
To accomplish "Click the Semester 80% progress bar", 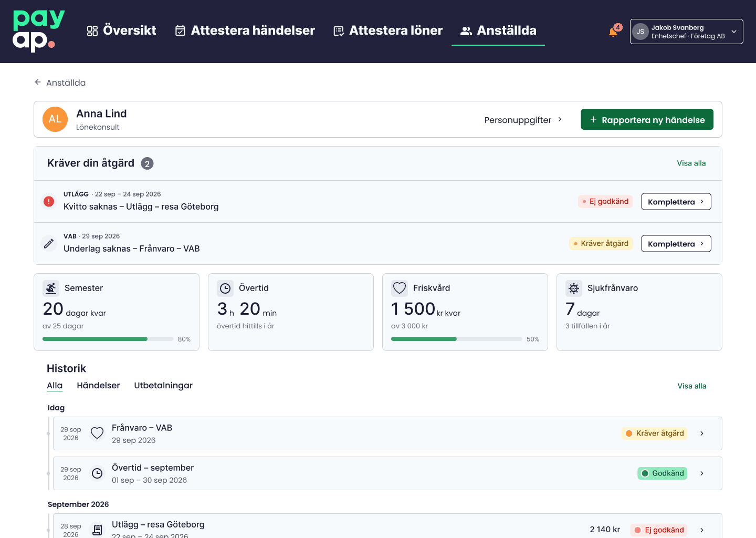I will (108, 339).
